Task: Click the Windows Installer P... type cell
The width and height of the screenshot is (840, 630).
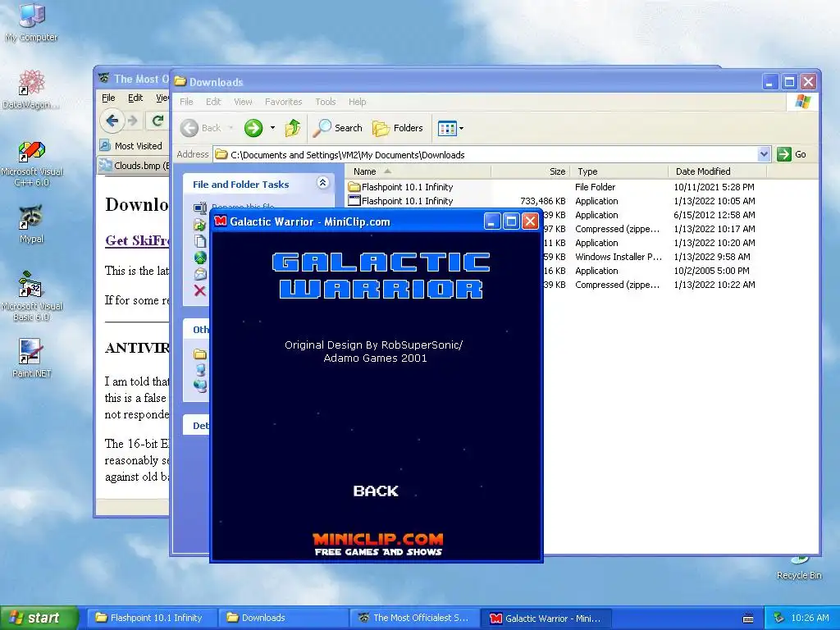Action: coord(619,257)
